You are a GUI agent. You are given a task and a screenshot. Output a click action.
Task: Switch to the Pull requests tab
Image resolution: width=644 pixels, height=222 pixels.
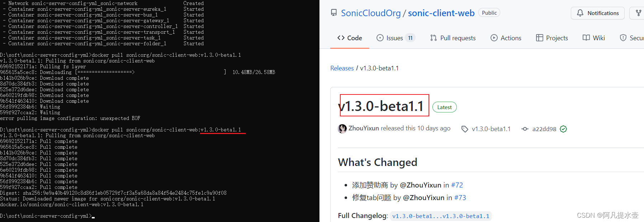[x=453, y=38]
